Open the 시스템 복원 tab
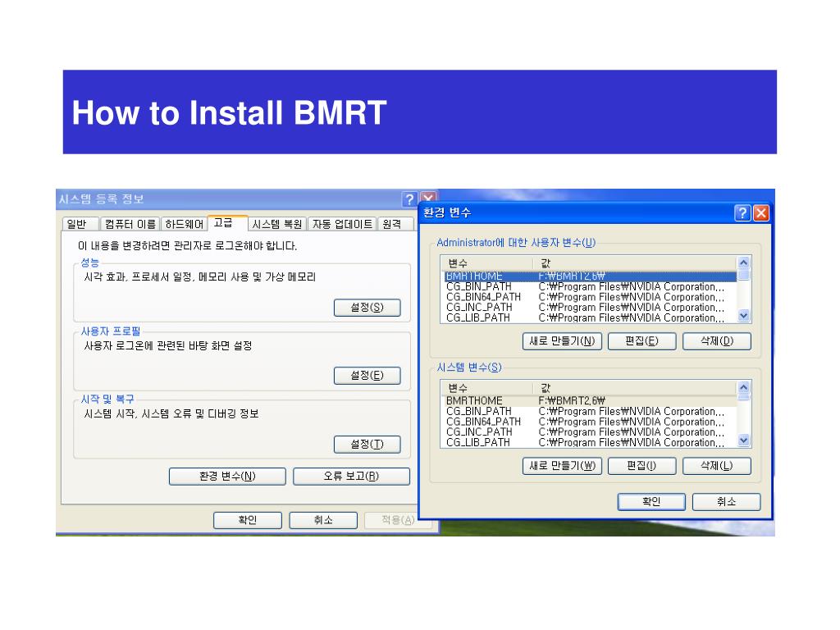 tap(277, 224)
